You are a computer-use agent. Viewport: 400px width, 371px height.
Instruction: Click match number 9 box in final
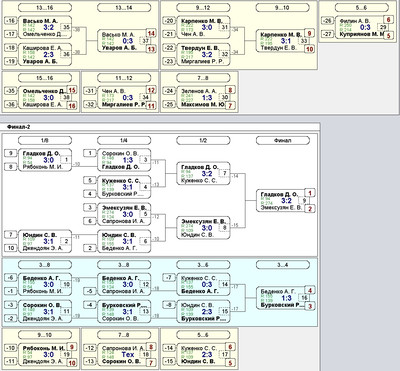pyautogui.click(x=304, y=201)
